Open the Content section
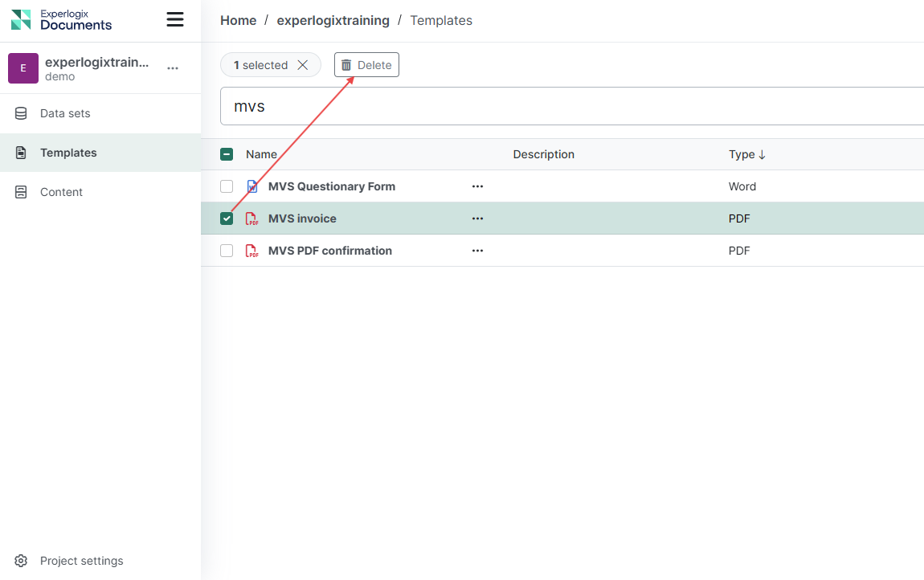The width and height of the screenshot is (924, 580). pyautogui.click(x=61, y=192)
